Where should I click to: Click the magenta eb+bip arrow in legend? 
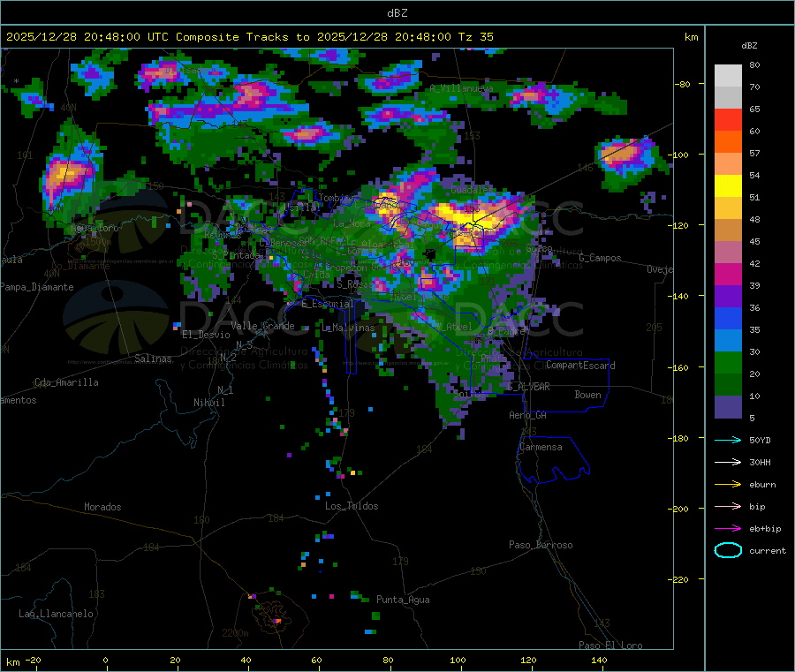click(x=728, y=529)
